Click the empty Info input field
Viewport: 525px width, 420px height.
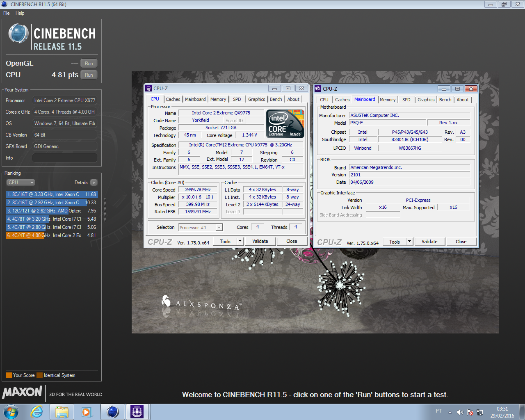click(x=65, y=158)
